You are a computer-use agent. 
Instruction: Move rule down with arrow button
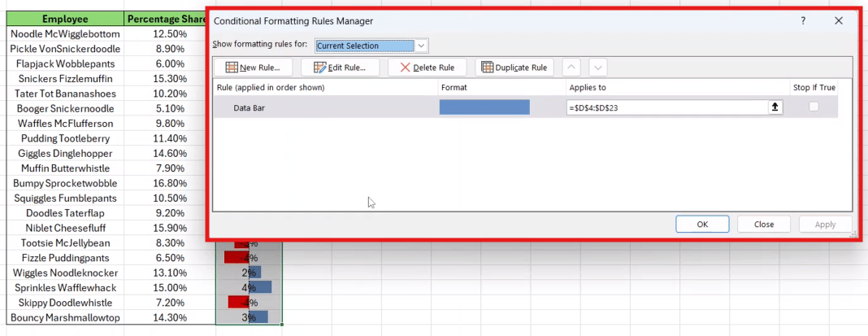(598, 68)
